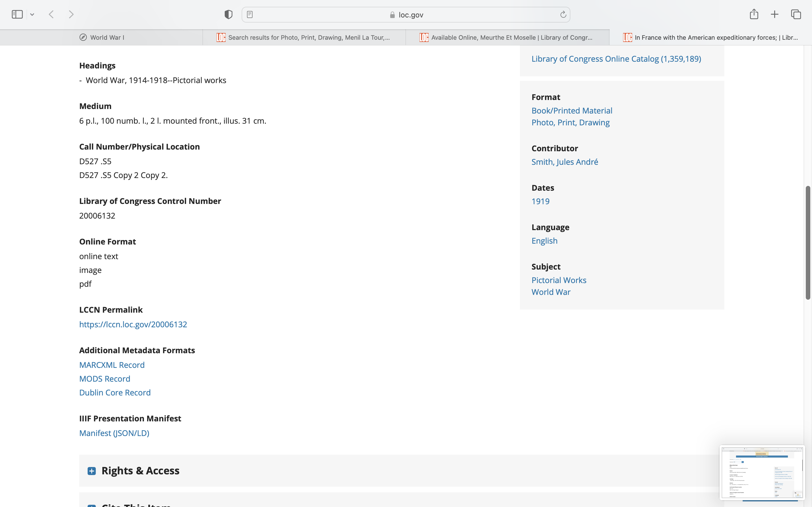Show Reader view icon in address bar
This screenshot has width=812, height=507.
(x=250, y=14)
